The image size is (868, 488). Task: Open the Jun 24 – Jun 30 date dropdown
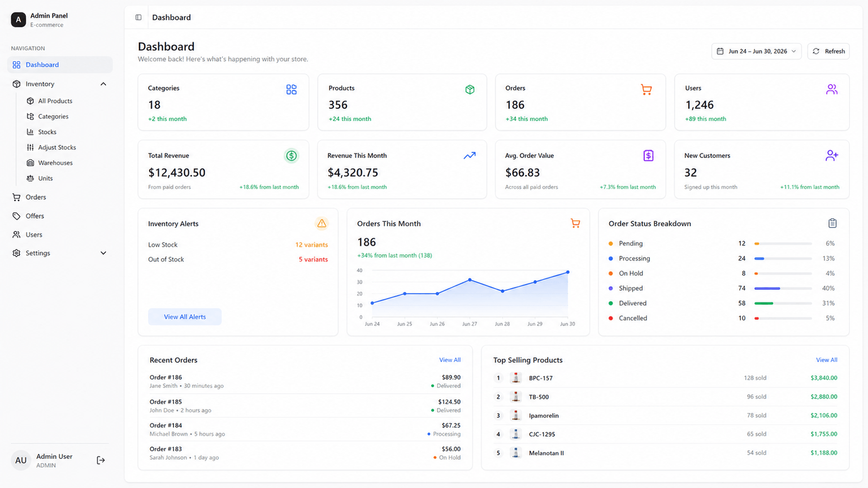click(756, 51)
